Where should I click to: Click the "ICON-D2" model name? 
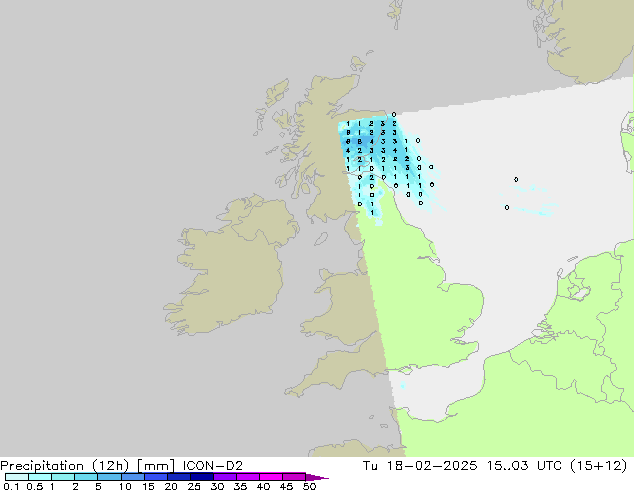pos(213,466)
